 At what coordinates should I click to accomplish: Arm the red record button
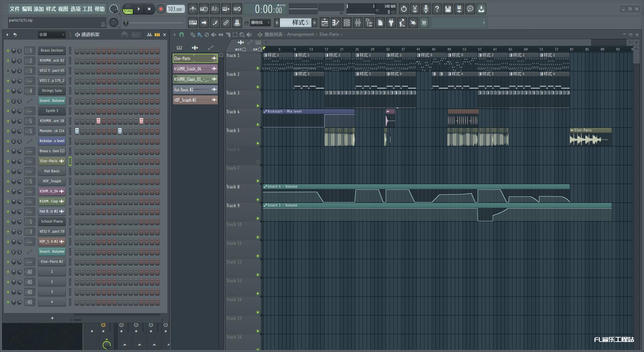click(161, 9)
